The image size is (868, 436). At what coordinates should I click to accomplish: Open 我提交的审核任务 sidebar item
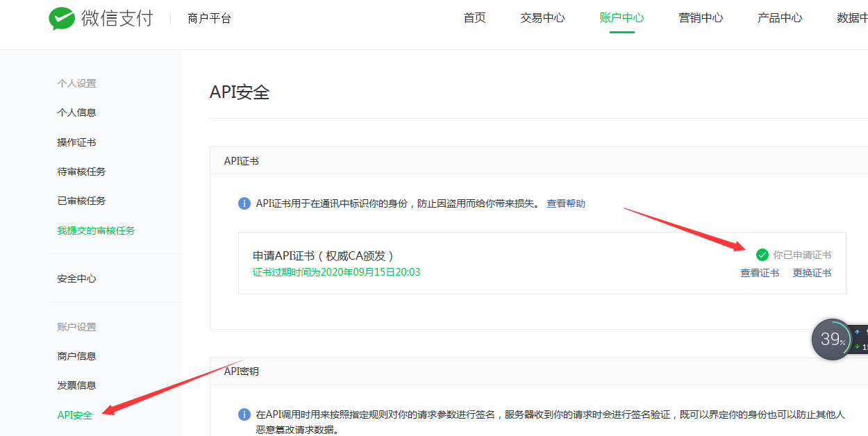[96, 230]
